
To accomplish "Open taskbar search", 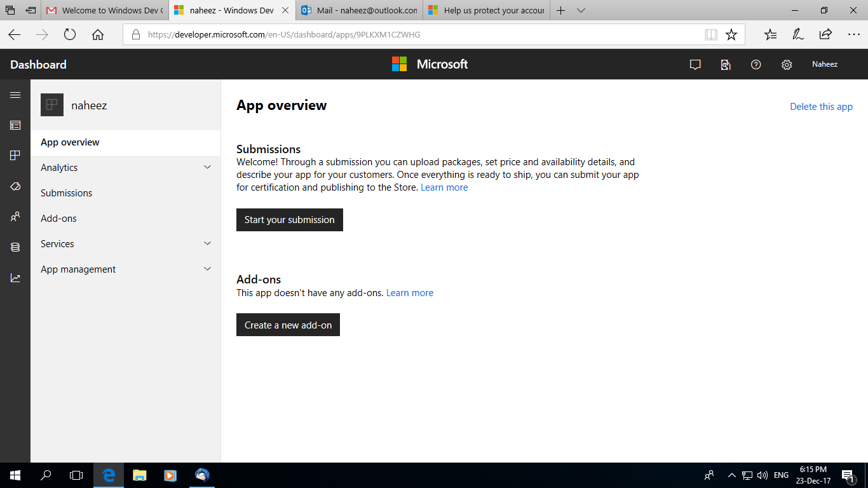I will 46,475.
